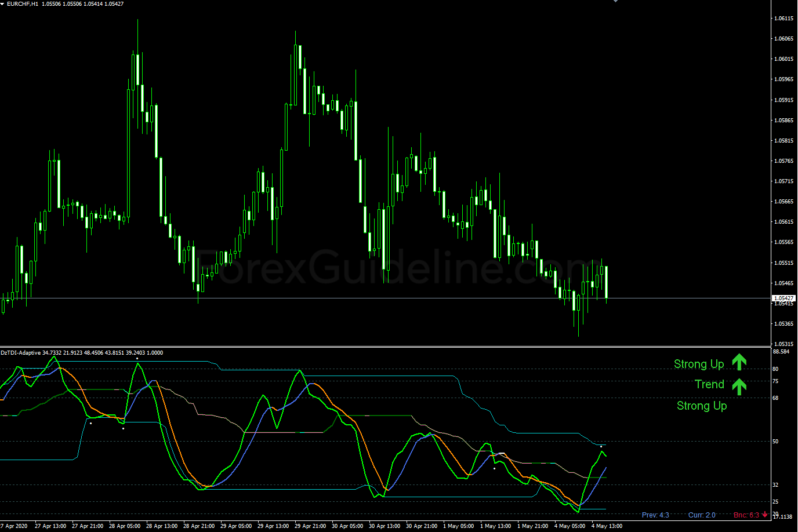The height and width of the screenshot is (532, 798).
Task: Click the 1.05515 price scale label
Action: click(784, 263)
